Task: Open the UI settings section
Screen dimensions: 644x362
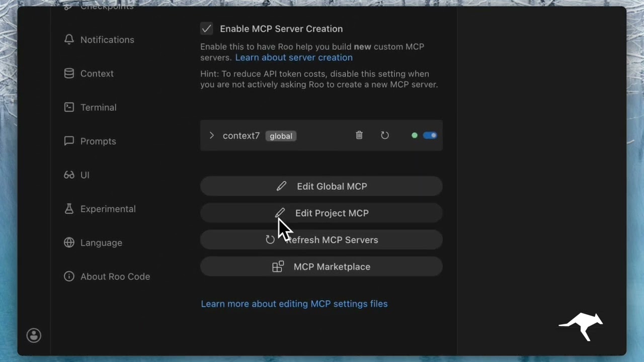Action: pos(76,175)
